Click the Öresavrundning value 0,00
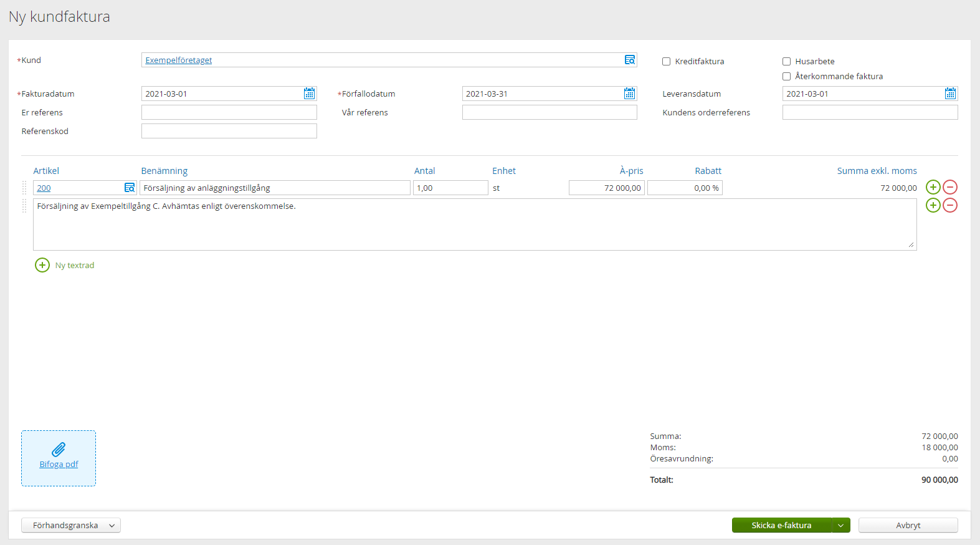 pyautogui.click(x=950, y=458)
